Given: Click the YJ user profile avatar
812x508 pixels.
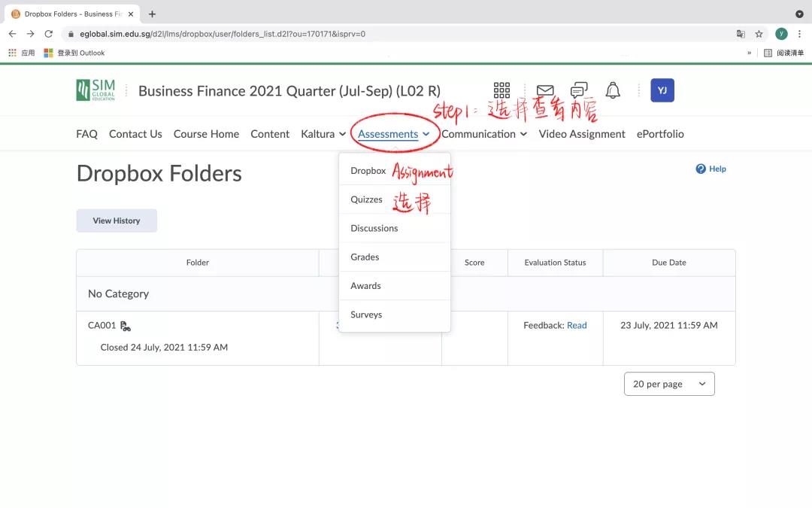Looking at the screenshot, I should [x=662, y=90].
